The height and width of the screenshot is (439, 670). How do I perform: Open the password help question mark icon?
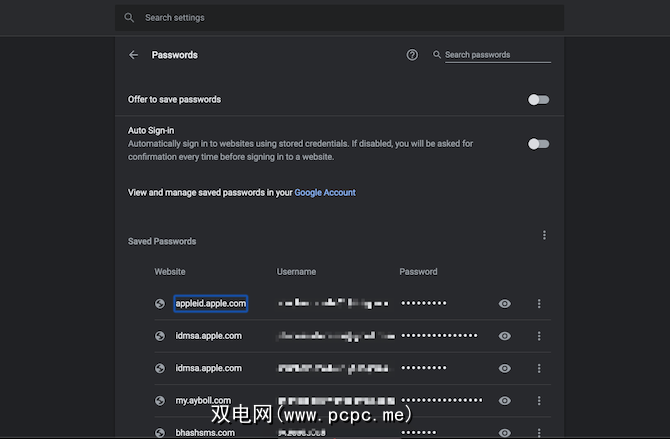[412, 55]
